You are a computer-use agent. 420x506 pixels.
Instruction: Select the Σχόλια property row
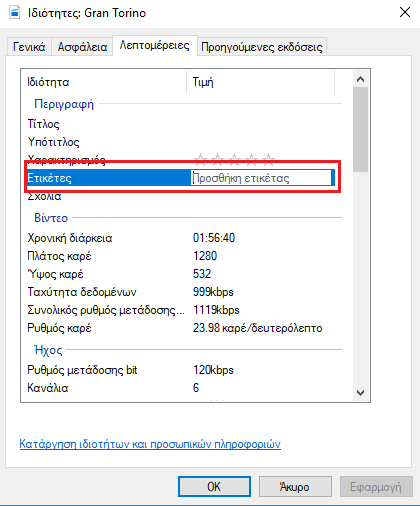click(181, 196)
